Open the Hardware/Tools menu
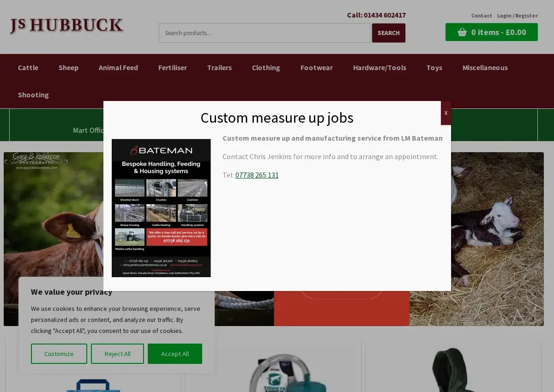This screenshot has width=554, height=392. [379, 68]
